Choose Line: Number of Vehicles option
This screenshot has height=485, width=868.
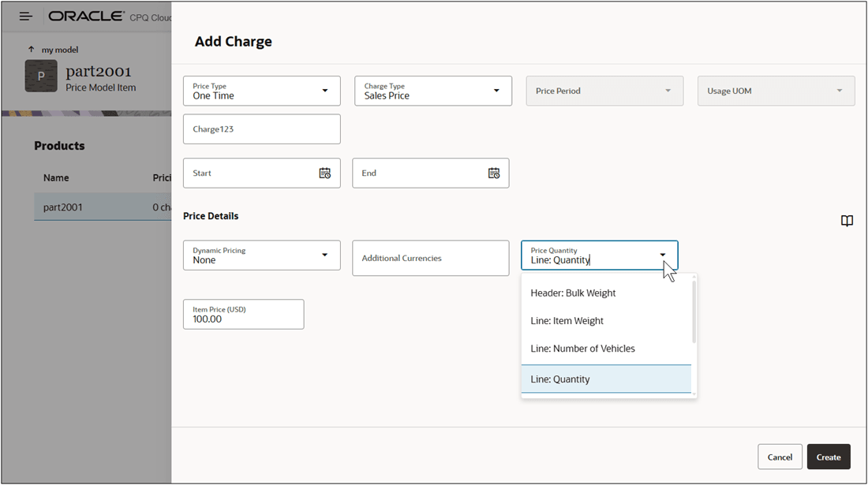pos(582,349)
